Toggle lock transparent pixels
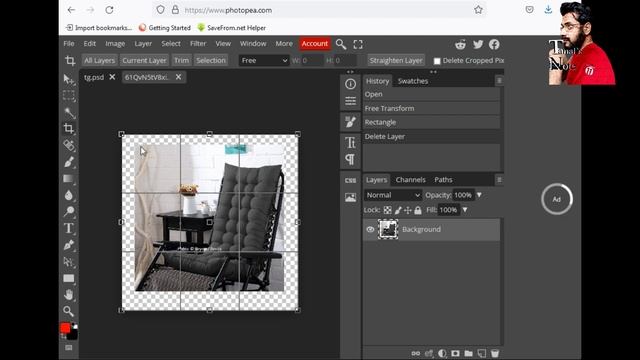 [388, 210]
